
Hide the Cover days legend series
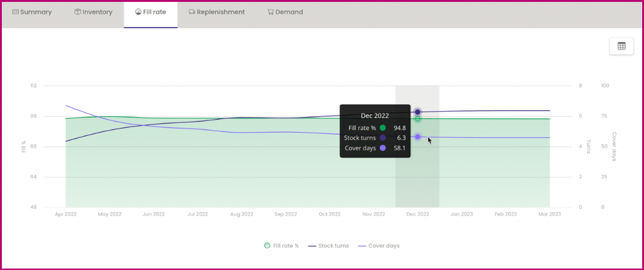point(379,246)
